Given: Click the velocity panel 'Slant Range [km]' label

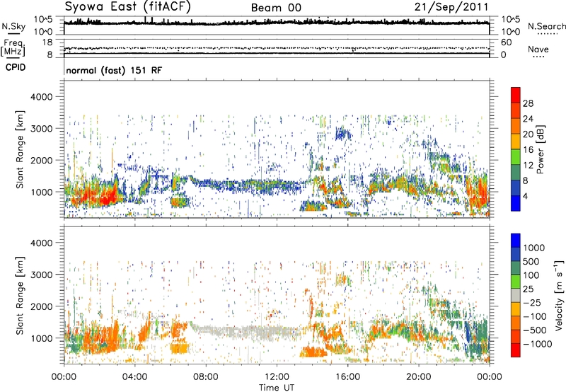Looking at the screenshot, I should [20, 295].
